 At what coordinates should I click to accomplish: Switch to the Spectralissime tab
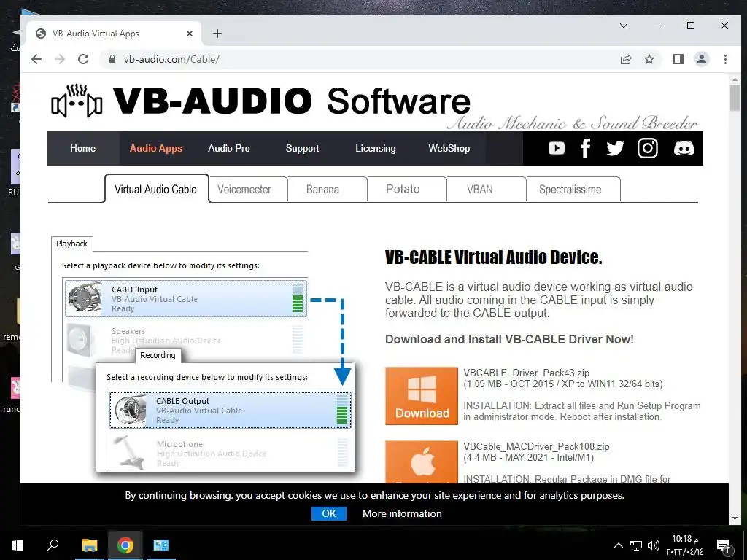tap(573, 189)
